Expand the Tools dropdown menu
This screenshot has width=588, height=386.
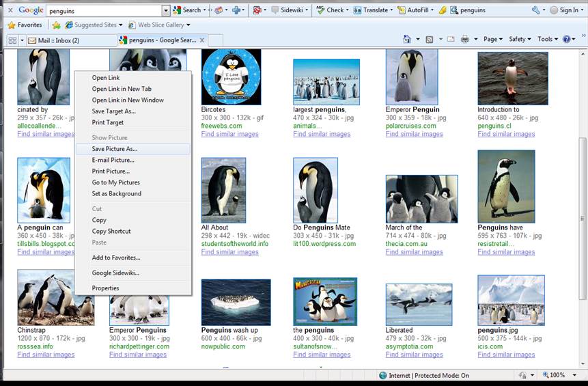coord(547,40)
